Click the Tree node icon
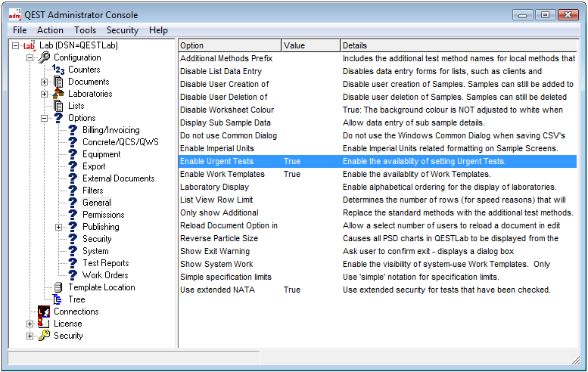 58,299
